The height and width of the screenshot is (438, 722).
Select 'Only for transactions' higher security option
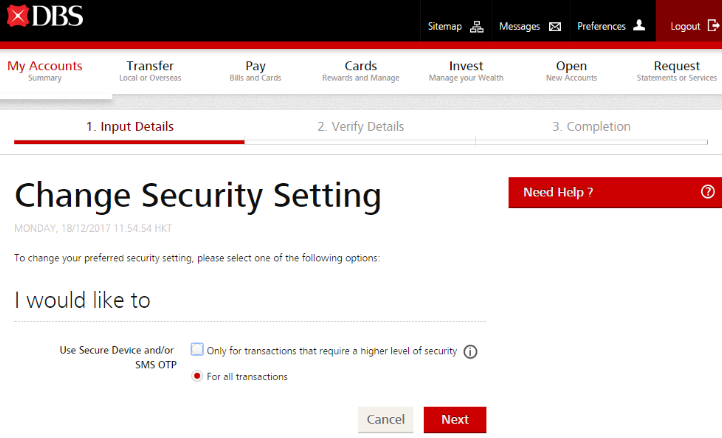click(x=198, y=350)
